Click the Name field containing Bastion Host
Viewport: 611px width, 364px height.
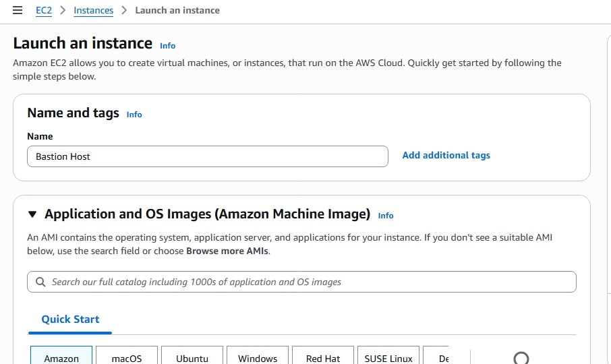207,156
